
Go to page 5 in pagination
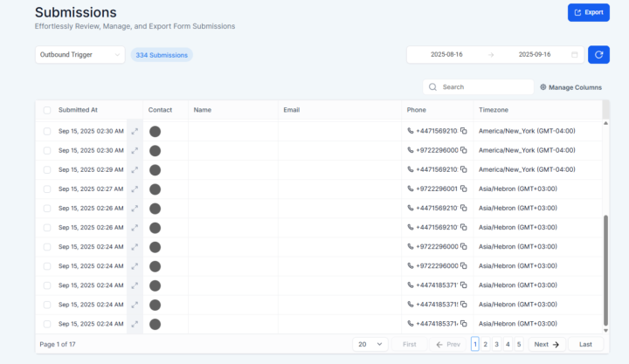[x=519, y=344]
